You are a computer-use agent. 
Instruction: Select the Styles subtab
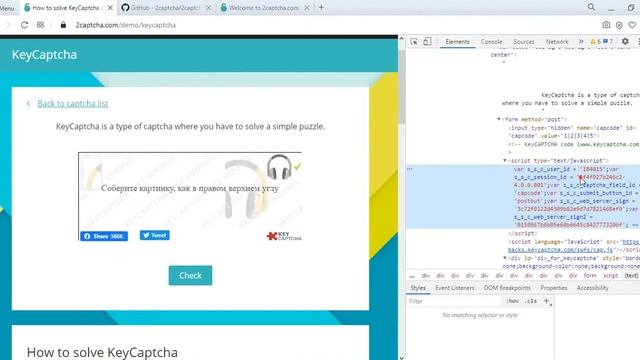coord(418,288)
